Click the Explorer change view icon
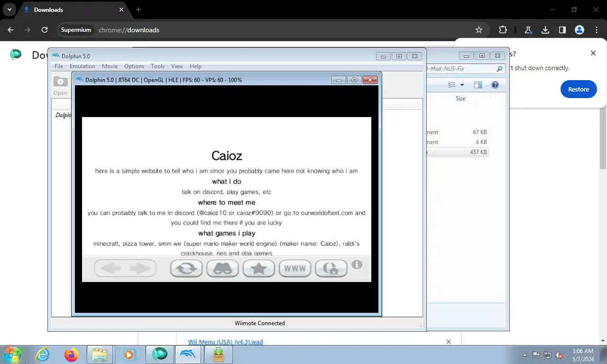 point(452,85)
